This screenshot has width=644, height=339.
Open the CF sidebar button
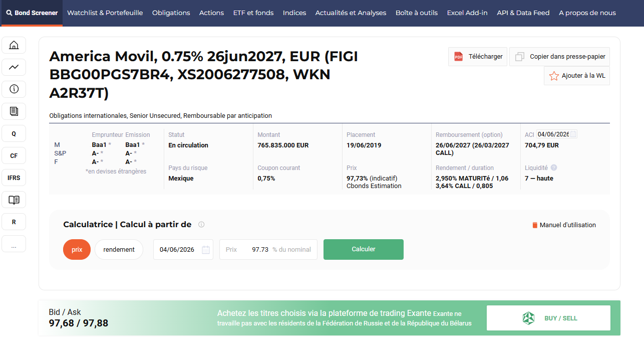[14, 155]
